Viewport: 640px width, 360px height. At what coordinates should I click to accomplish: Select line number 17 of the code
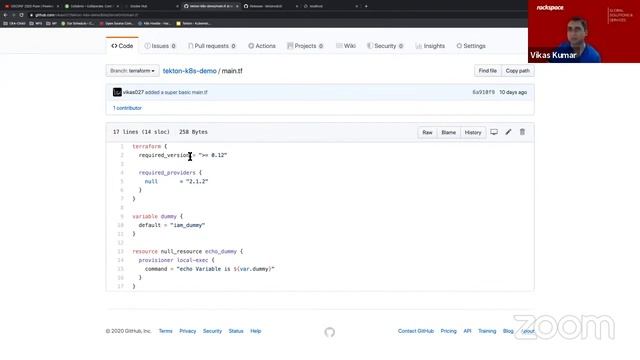[x=120, y=287]
